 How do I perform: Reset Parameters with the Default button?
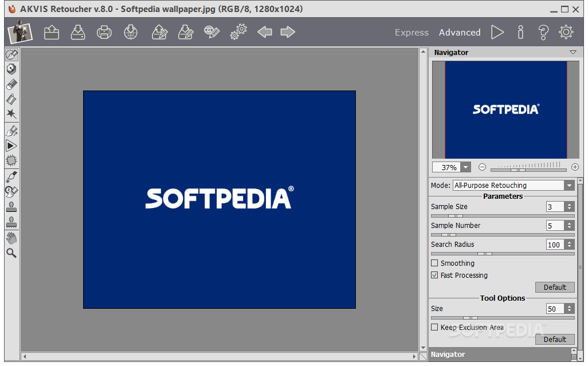[555, 287]
